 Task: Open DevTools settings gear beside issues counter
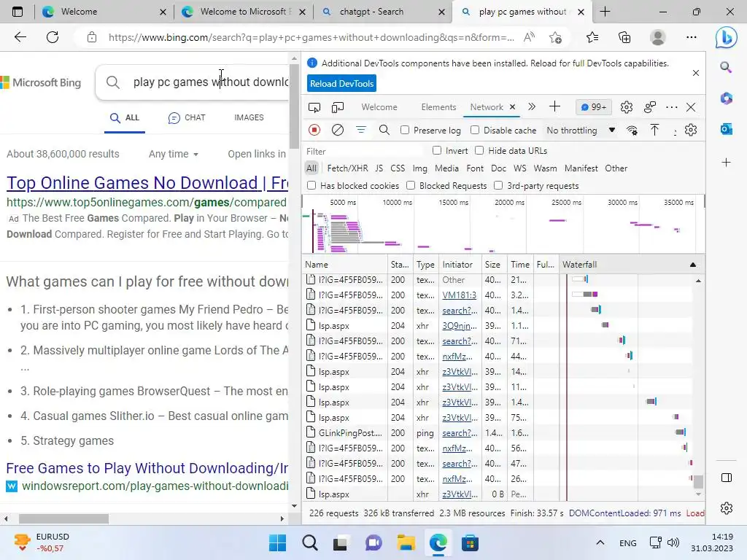point(627,107)
